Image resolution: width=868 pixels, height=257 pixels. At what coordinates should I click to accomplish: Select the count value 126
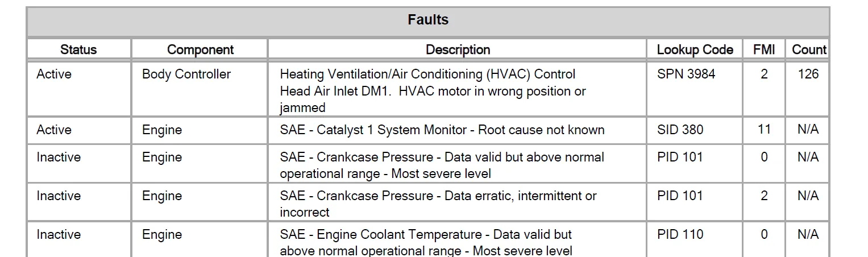[808, 74]
